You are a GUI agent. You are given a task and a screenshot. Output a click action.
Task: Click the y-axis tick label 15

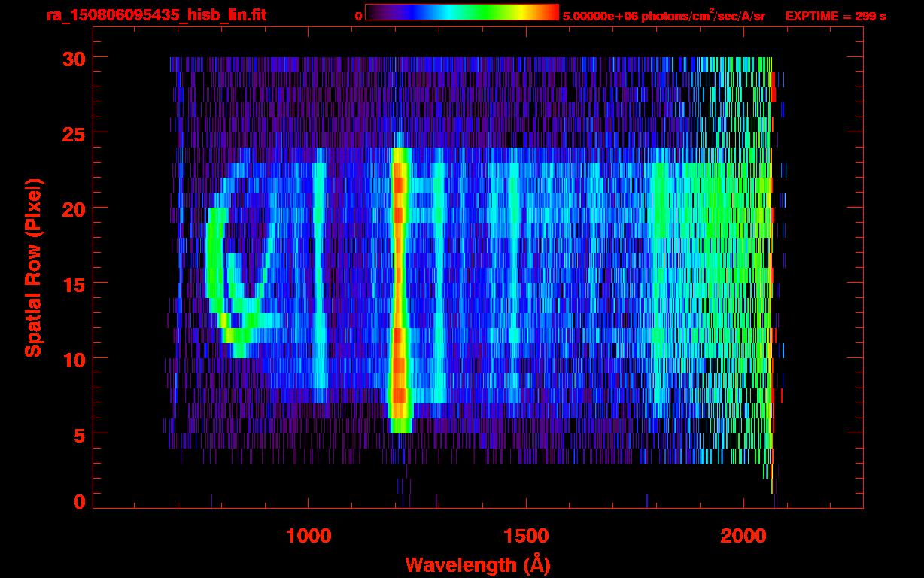(73, 284)
